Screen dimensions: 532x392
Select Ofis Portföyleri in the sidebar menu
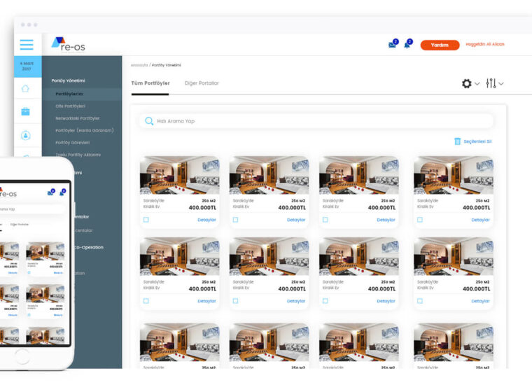[70, 106]
